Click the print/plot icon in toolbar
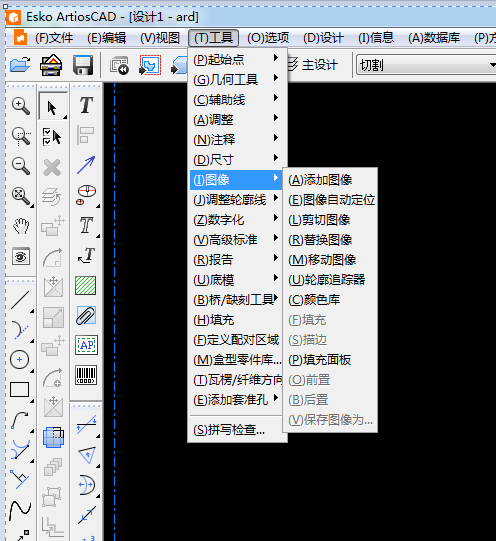496x541 pixels. (51, 65)
